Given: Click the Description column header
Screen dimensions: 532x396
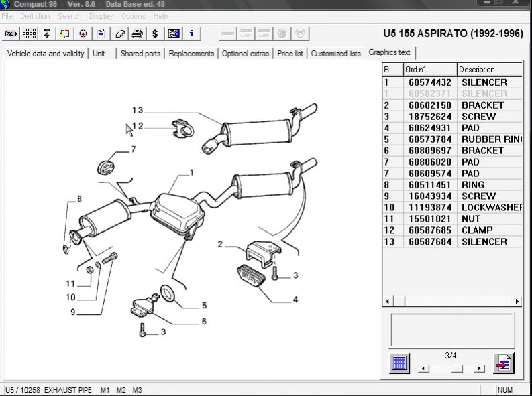Looking at the screenshot, I should [488, 70].
